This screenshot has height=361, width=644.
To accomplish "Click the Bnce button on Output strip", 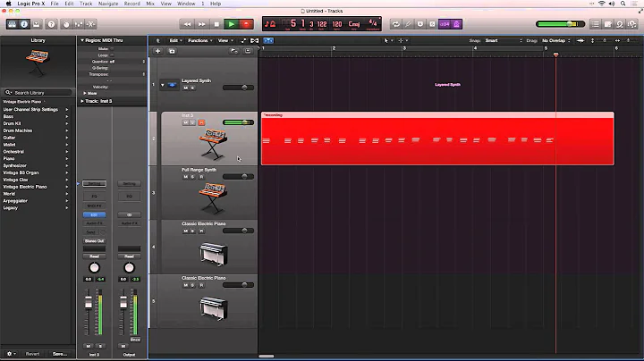I will (x=135, y=340).
